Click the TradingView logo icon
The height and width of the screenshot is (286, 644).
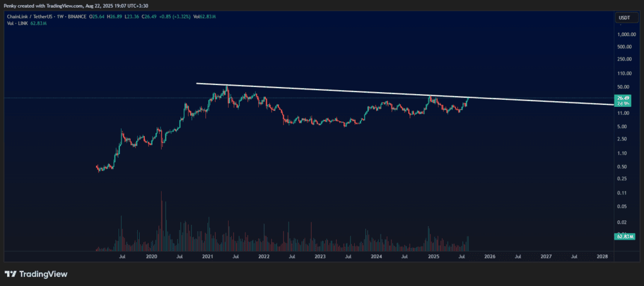[x=11, y=274]
